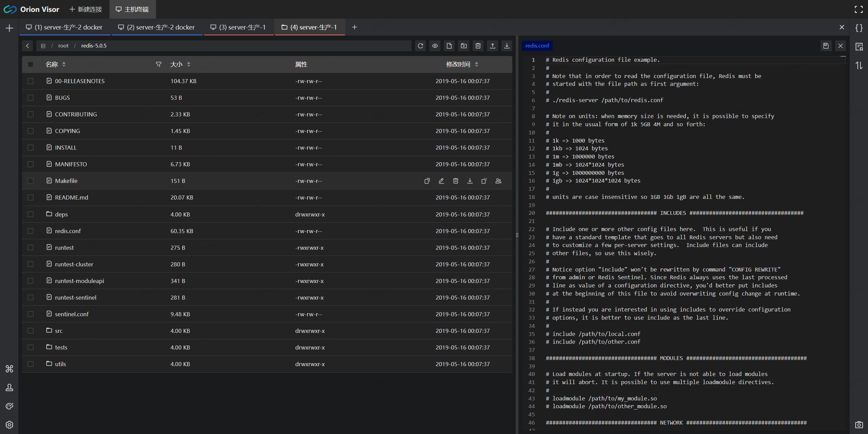Image resolution: width=868 pixels, height=434 pixels.
Task: Save redis.conf using the editor save icon
Action: point(826,46)
